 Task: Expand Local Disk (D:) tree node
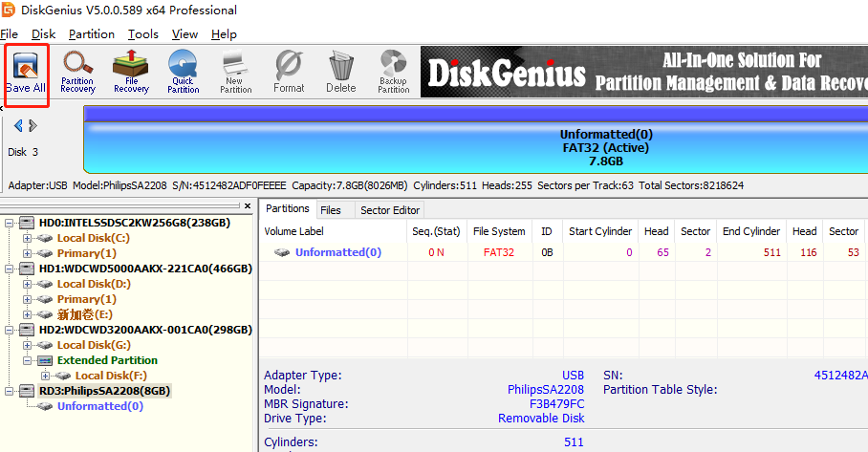pyautogui.click(x=28, y=284)
